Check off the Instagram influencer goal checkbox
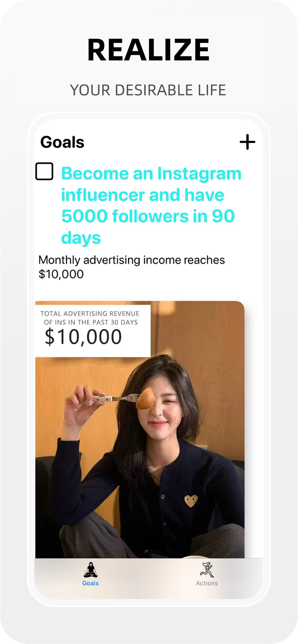The width and height of the screenshot is (298, 644). [x=45, y=171]
